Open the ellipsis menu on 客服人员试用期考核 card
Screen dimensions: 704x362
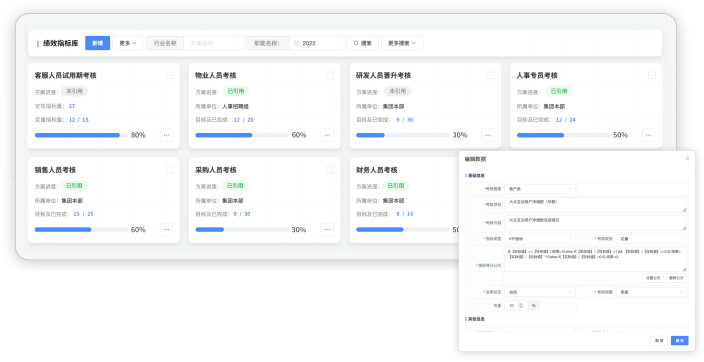coord(167,135)
